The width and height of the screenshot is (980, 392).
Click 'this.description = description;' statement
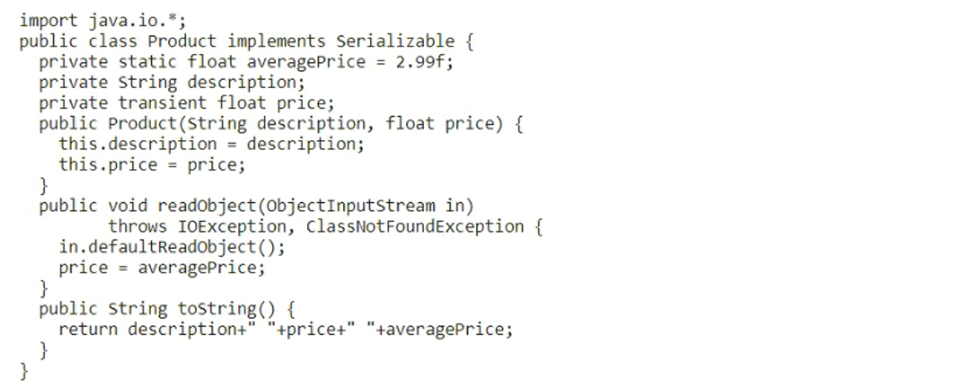[x=211, y=144]
